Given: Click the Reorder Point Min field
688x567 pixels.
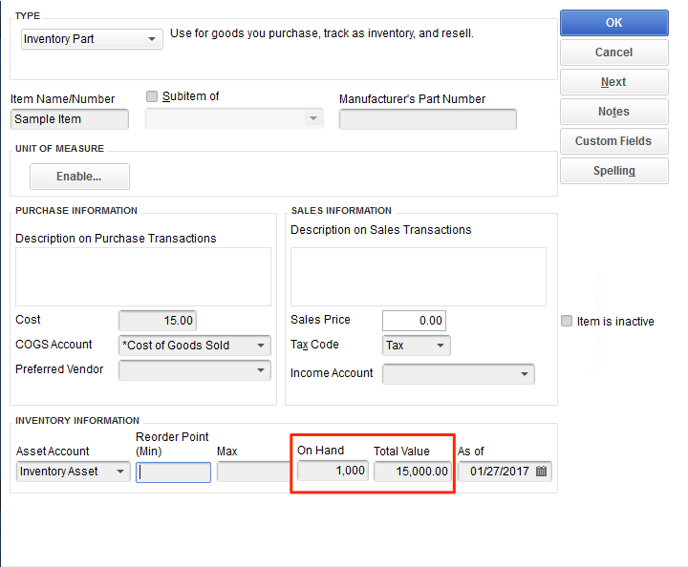Looking at the screenshot, I should click(x=173, y=472).
